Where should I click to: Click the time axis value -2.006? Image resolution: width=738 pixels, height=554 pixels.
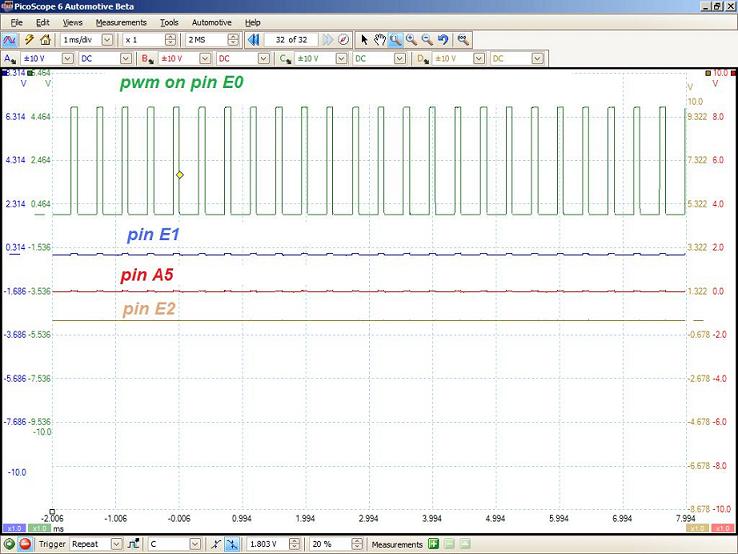point(52,518)
